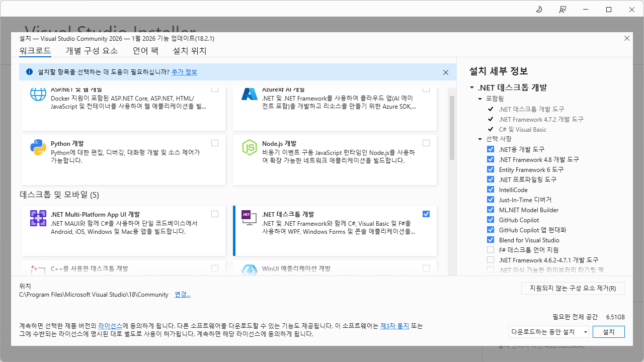Collapse the .NET 데스크톱 개발 details section

[472, 87]
